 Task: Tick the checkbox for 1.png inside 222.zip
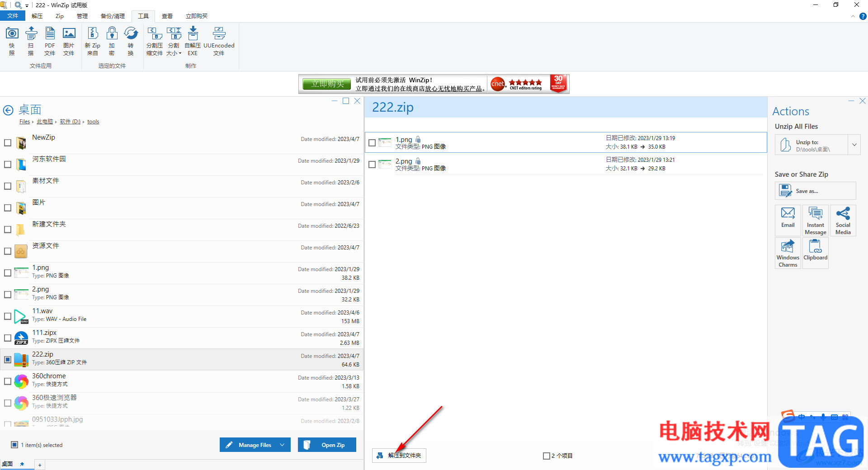pyautogui.click(x=372, y=143)
